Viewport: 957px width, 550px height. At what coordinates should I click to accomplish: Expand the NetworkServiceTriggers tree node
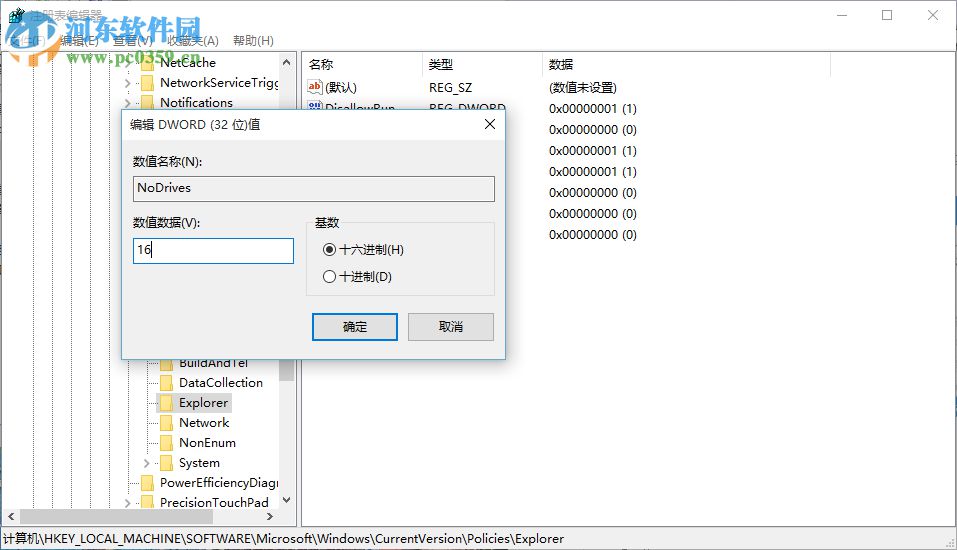(128, 83)
